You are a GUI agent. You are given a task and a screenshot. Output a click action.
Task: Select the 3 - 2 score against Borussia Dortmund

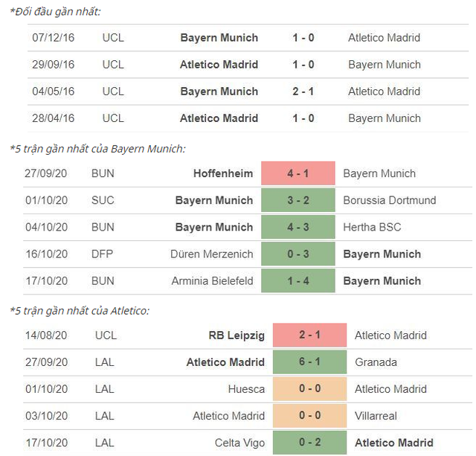[297, 200]
